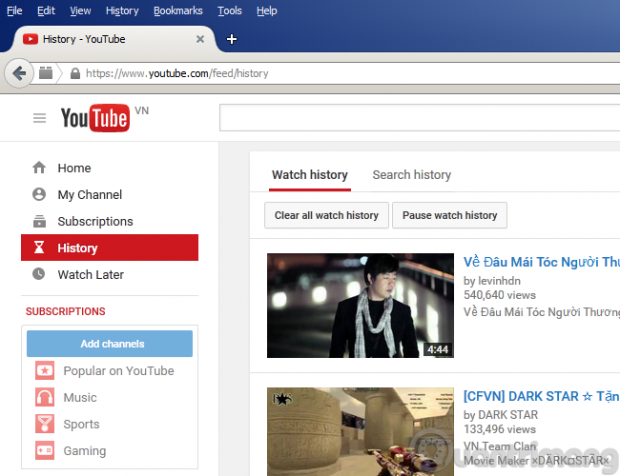
Task: Click the uploader name DARK STAR
Action: [x=508, y=415]
